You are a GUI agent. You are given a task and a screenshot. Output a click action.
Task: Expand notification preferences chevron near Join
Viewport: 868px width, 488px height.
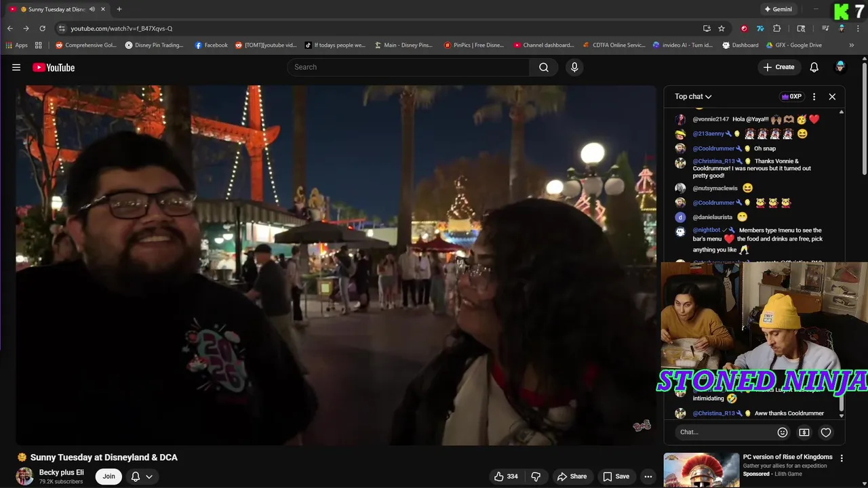[x=149, y=476]
